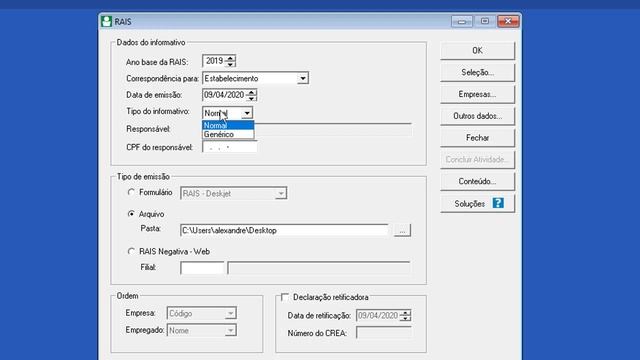Image resolution: width=640 pixels, height=360 pixels.
Task: Click the CPF do responsável field
Action: [x=230, y=147]
